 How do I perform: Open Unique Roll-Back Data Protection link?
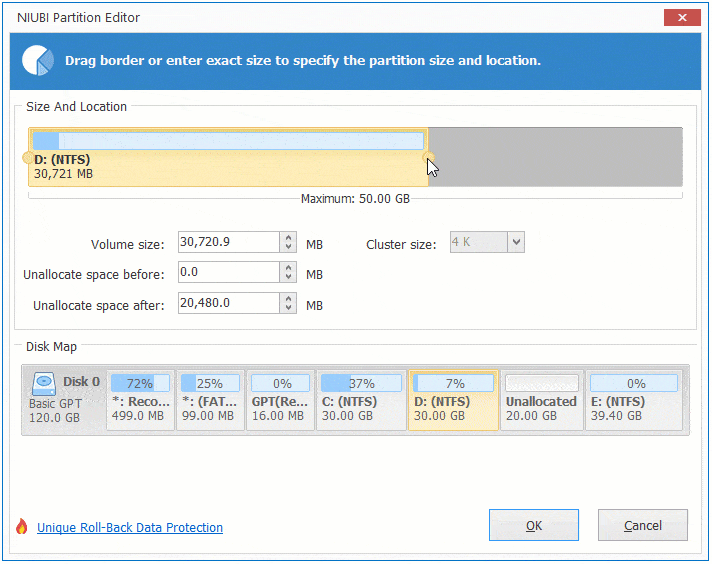click(x=130, y=528)
